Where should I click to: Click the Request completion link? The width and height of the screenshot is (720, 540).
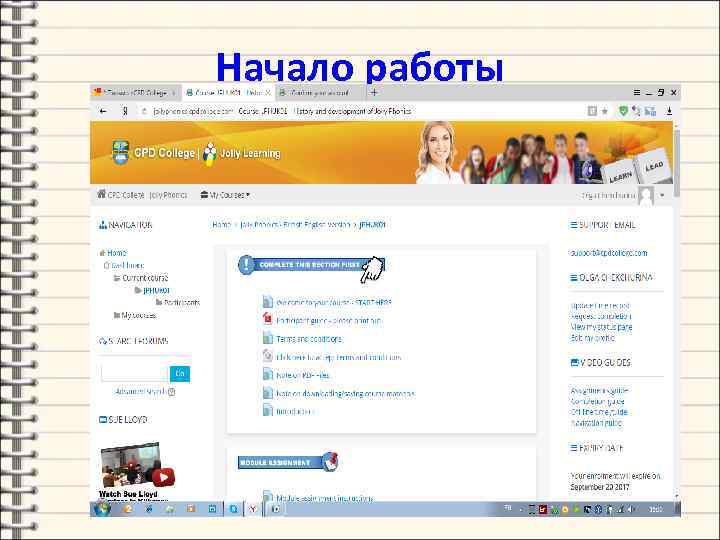[601, 316]
